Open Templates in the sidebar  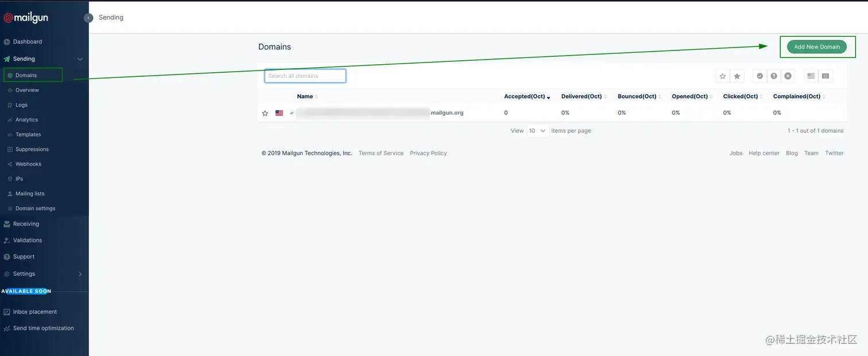click(x=28, y=135)
